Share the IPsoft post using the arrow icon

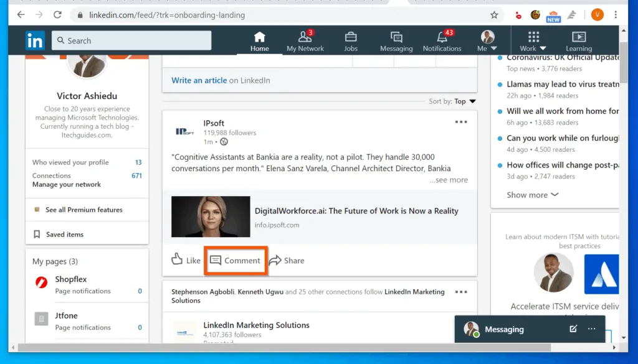(287, 261)
